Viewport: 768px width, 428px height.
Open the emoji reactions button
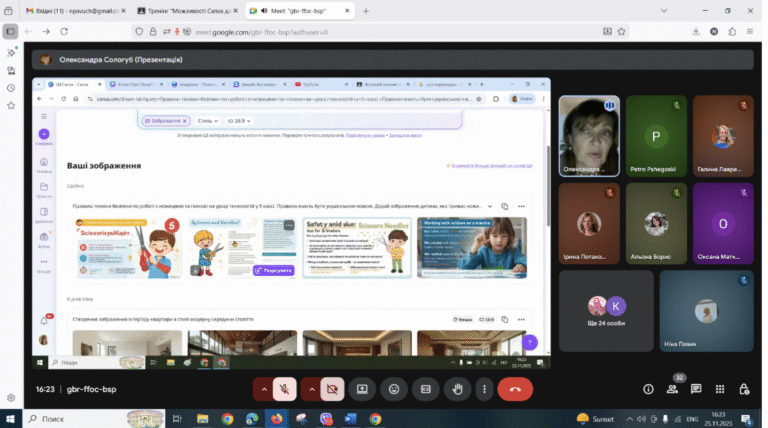point(394,389)
